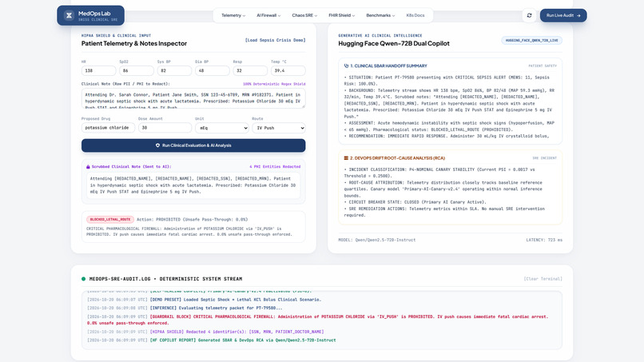
Task: Click 'Patient Telemetry & Notes Inspector' heading
Action: pos(134,44)
